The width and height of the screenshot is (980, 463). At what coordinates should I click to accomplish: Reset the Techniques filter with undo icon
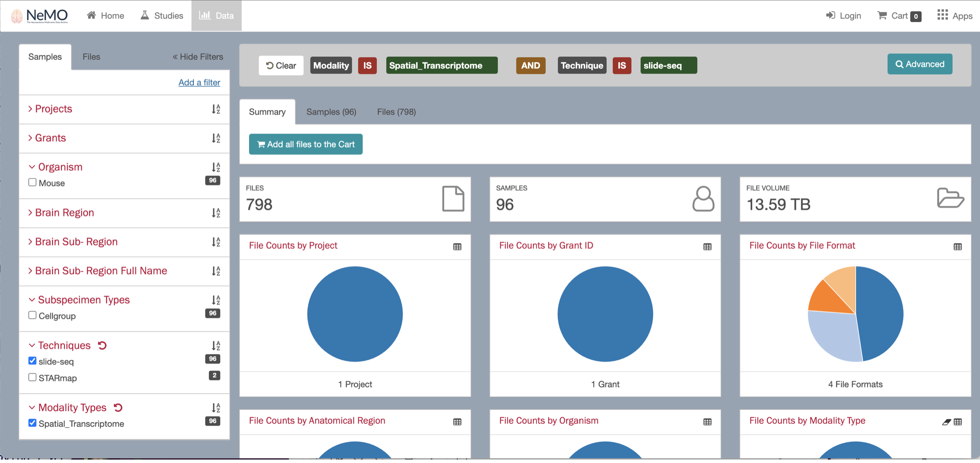point(102,346)
